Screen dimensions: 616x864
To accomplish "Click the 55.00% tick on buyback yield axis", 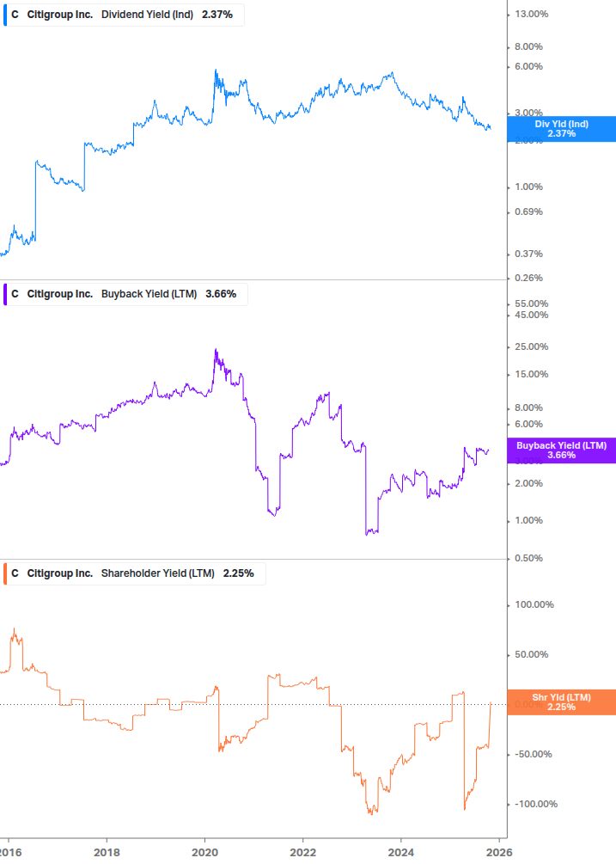I will [x=531, y=303].
